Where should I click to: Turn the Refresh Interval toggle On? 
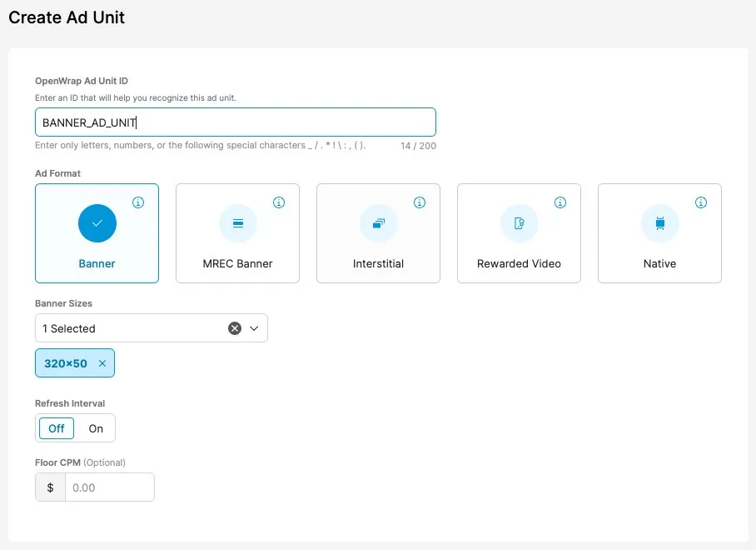coord(96,427)
